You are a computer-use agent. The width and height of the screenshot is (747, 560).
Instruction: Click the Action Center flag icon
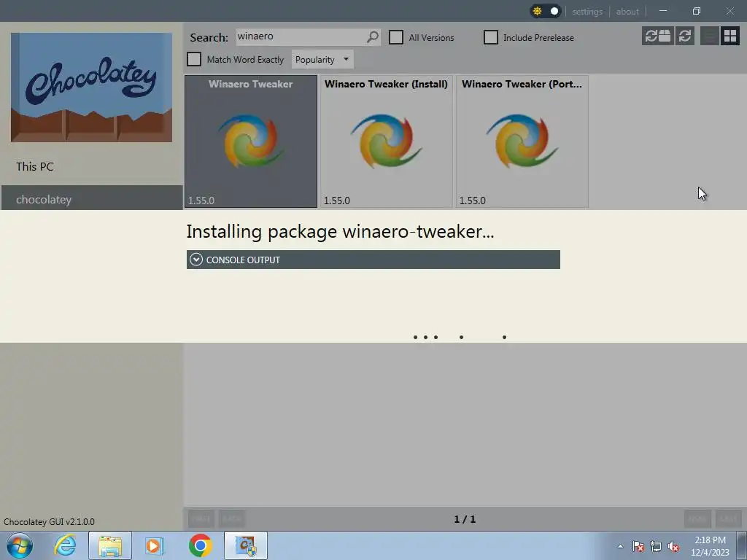click(x=638, y=546)
